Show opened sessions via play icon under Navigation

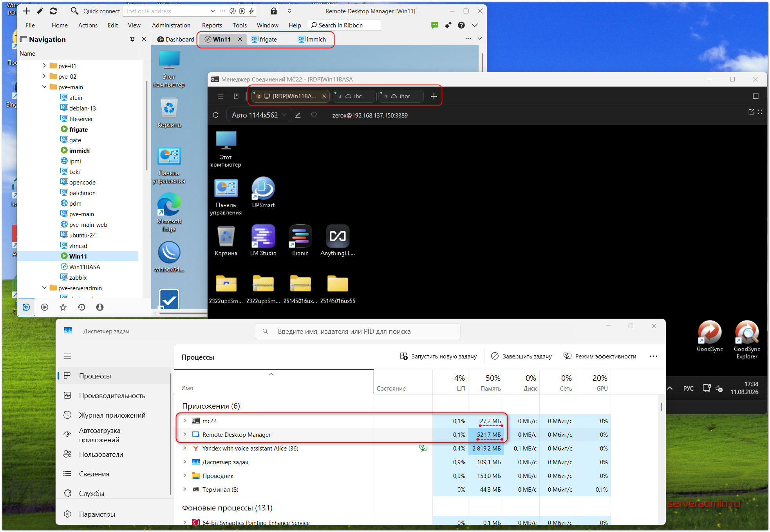(x=45, y=307)
